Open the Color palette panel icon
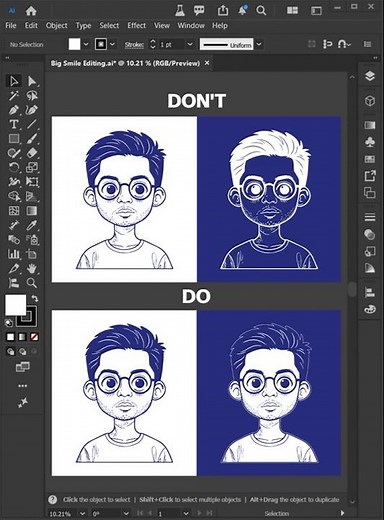384x520 pixels. [370, 310]
